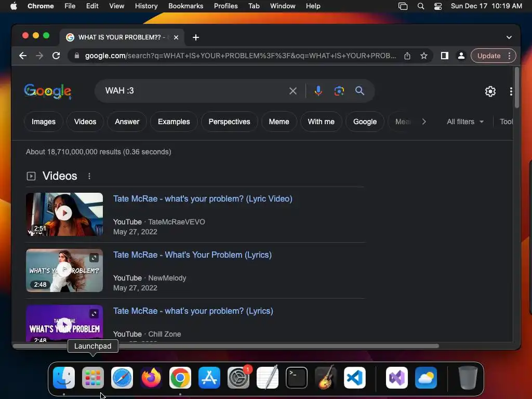The height and width of the screenshot is (399, 532).
Task: Open the App Store from the dock
Action: point(209,378)
